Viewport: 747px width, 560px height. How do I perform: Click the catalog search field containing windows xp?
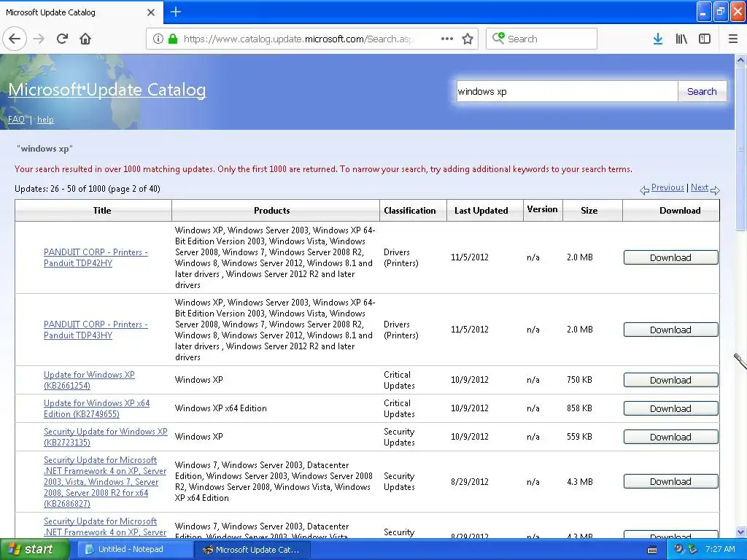pyautogui.click(x=567, y=91)
